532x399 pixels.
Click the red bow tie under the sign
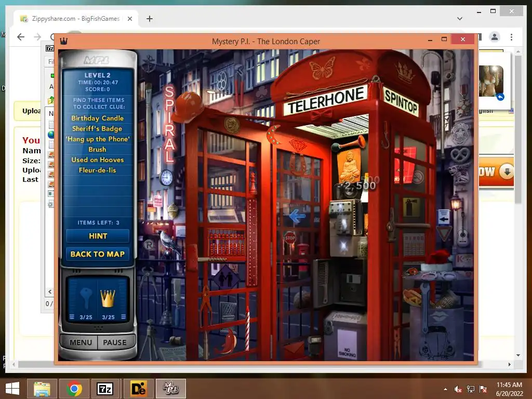(x=321, y=116)
